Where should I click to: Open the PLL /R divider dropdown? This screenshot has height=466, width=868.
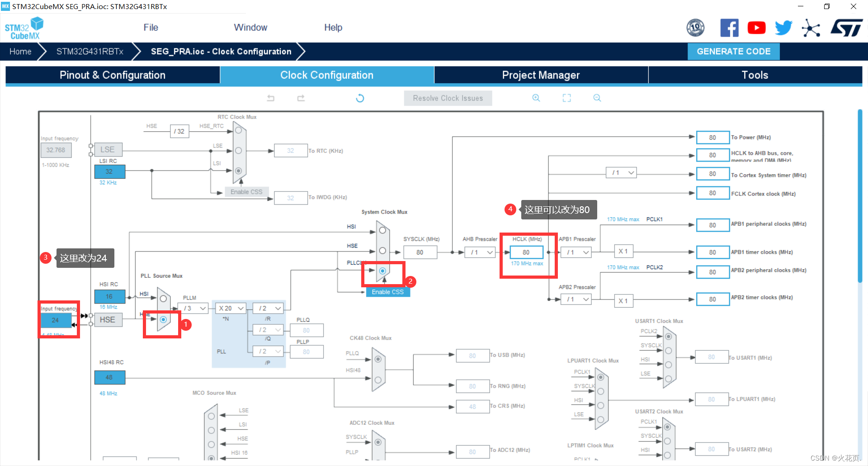268,308
